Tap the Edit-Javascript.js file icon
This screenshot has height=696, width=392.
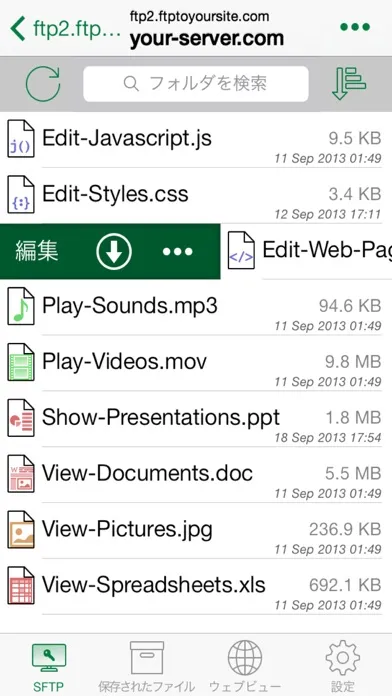[21, 138]
